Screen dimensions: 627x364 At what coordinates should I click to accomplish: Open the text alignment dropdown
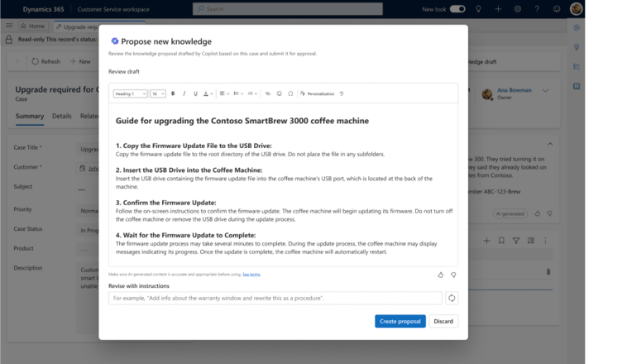tap(224, 93)
